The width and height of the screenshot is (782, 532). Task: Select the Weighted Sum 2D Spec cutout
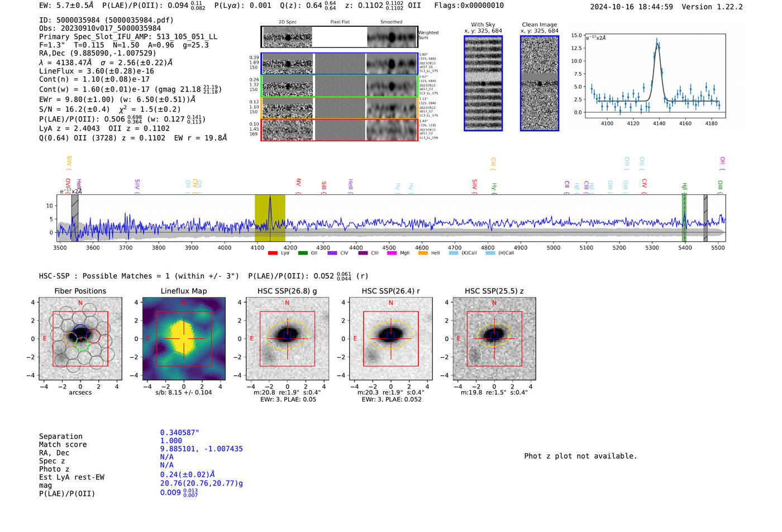tap(288, 37)
